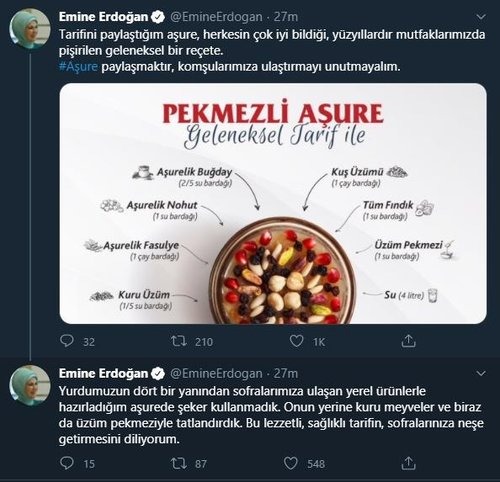View the second tweet's profile avatar
Image resolution: width=500 pixels, height=482 pixels.
point(30,386)
